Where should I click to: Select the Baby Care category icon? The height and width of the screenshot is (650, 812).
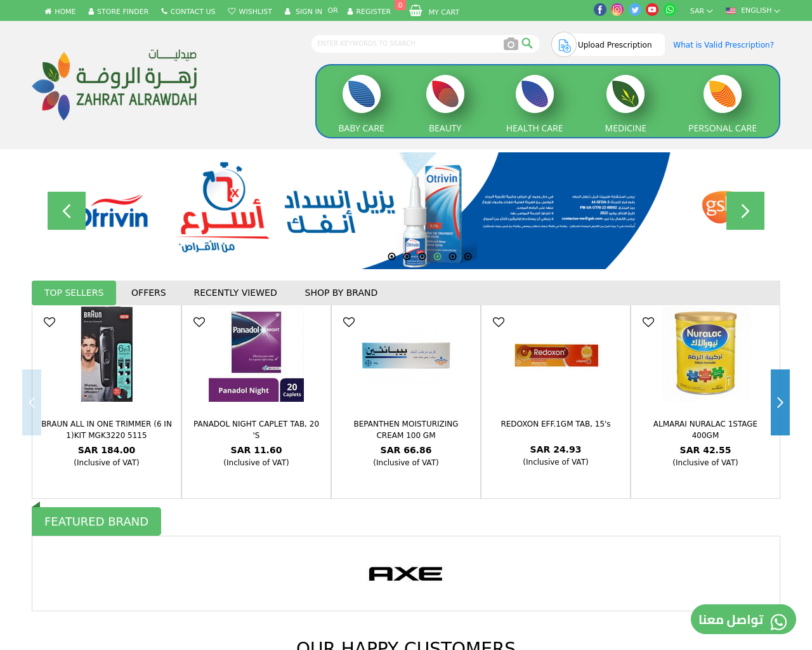point(362,94)
